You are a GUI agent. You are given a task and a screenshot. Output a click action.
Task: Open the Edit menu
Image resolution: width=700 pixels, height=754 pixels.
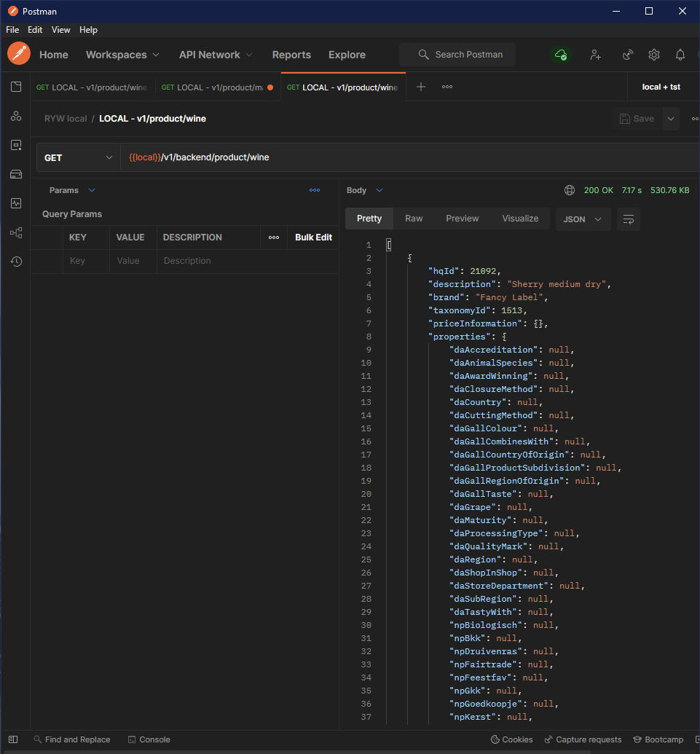[35, 30]
